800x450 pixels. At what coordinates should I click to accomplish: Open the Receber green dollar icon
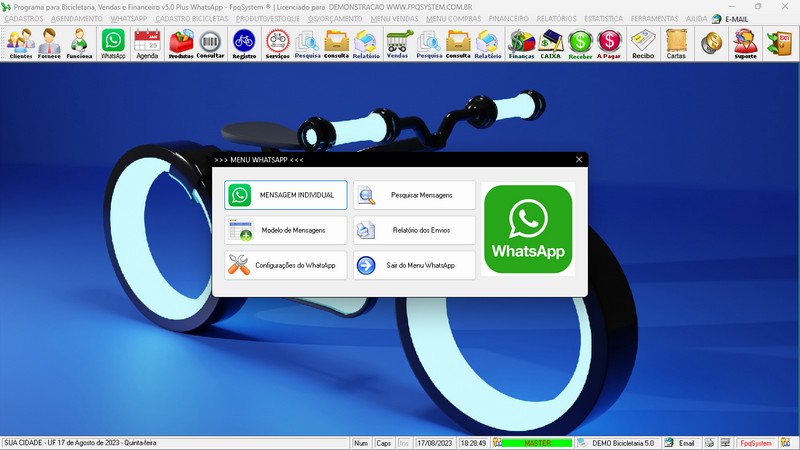(580, 43)
